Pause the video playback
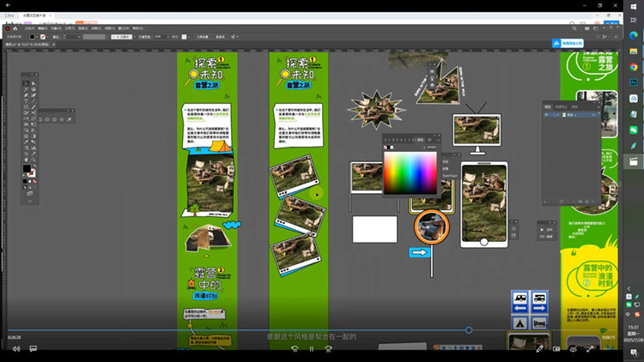This screenshot has width=644, height=362. point(311,348)
